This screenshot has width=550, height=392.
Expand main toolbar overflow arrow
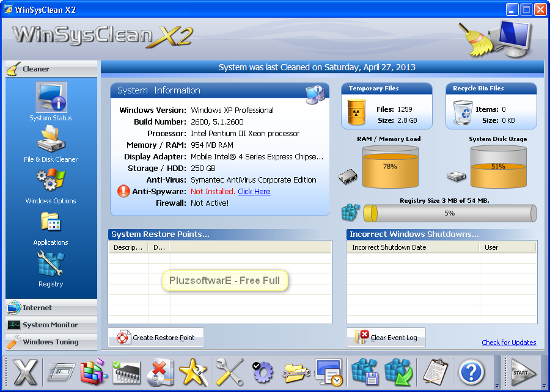(x=497, y=386)
